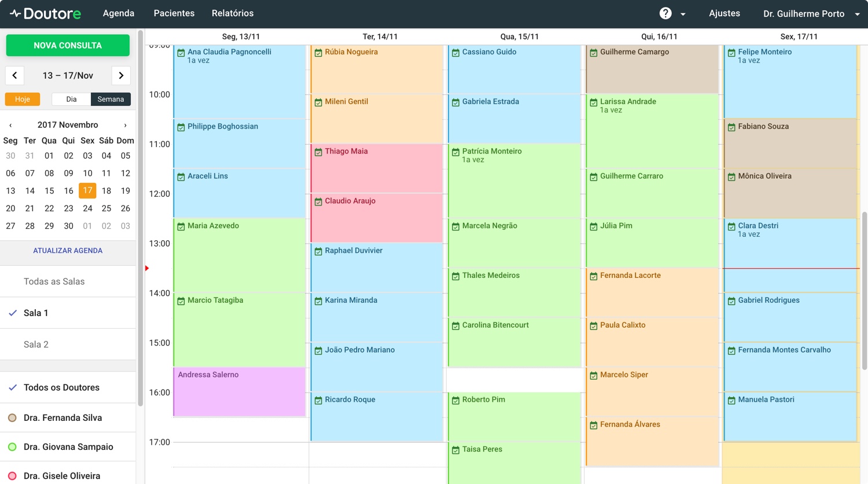Click calendar icon on Felipe Monteiro appointment
This screenshot has width=868, height=484.
pos(731,53)
